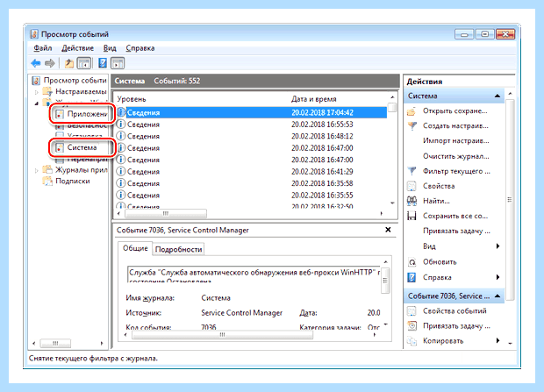
Task: Click the Журналы прил folder icon
Action: pyautogui.click(x=47, y=169)
